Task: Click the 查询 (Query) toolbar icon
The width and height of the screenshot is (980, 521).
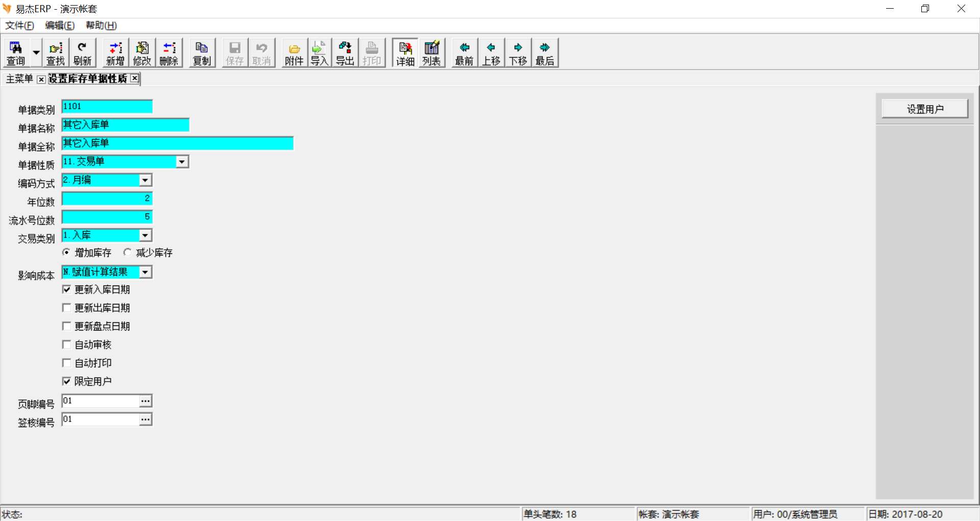Action: click(16, 53)
